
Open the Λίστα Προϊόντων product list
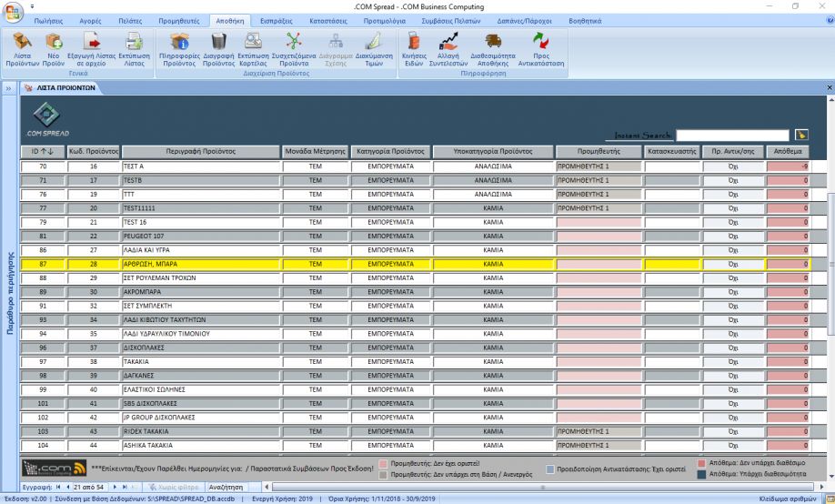pos(23,49)
